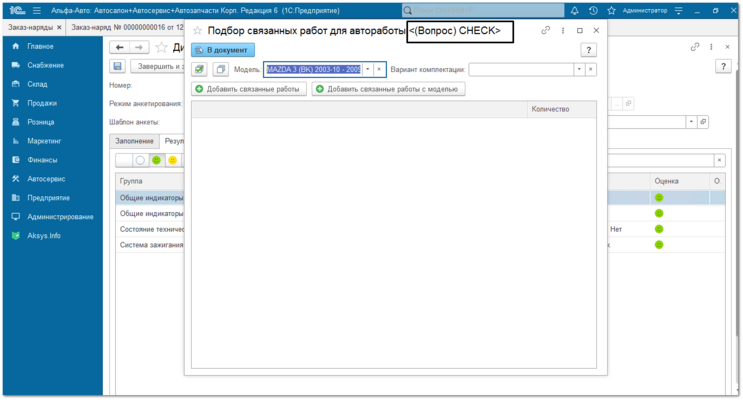This screenshot has width=743, height=400.
Task: Switch to the Заказ-наряды tab
Action: (x=28, y=27)
